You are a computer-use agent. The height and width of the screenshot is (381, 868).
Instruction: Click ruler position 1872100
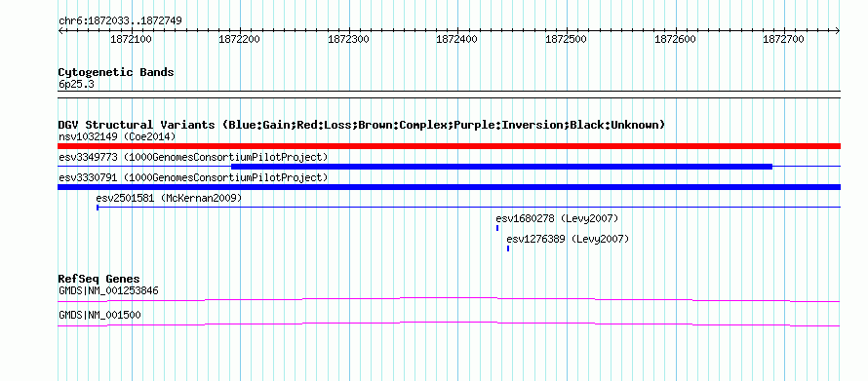pos(132,40)
